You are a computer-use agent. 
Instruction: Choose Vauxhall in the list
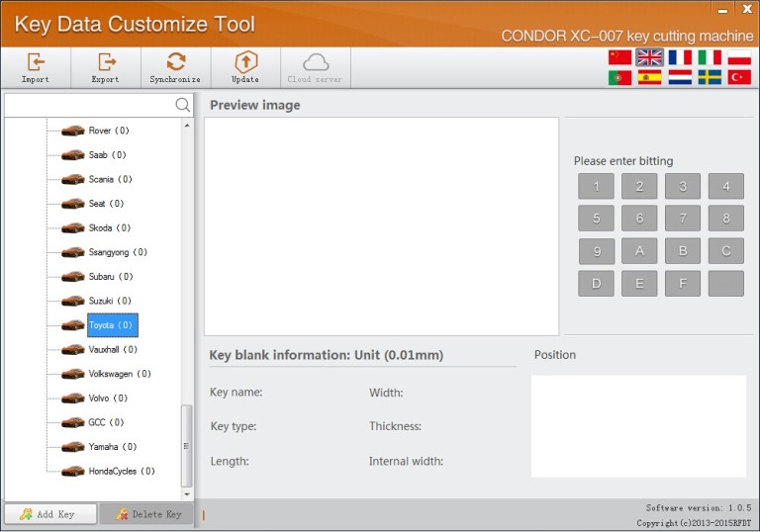113,349
